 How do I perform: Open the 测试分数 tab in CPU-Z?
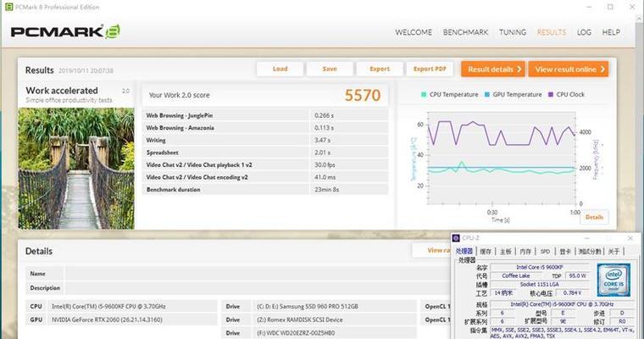click(590, 251)
